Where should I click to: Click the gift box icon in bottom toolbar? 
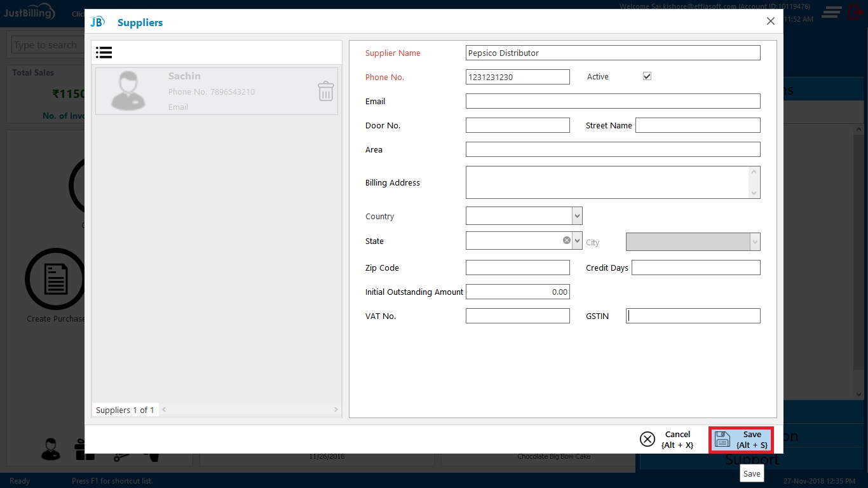click(85, 450)
